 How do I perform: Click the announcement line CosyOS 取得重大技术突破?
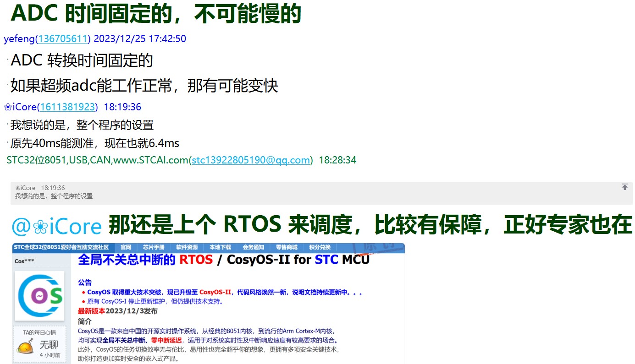225,292
